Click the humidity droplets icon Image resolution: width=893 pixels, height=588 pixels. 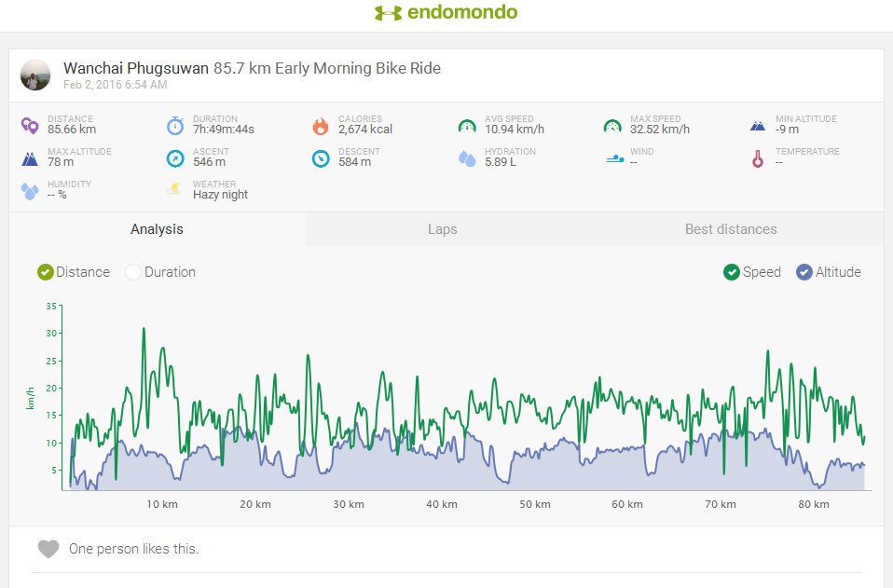[x=30, y=191]
